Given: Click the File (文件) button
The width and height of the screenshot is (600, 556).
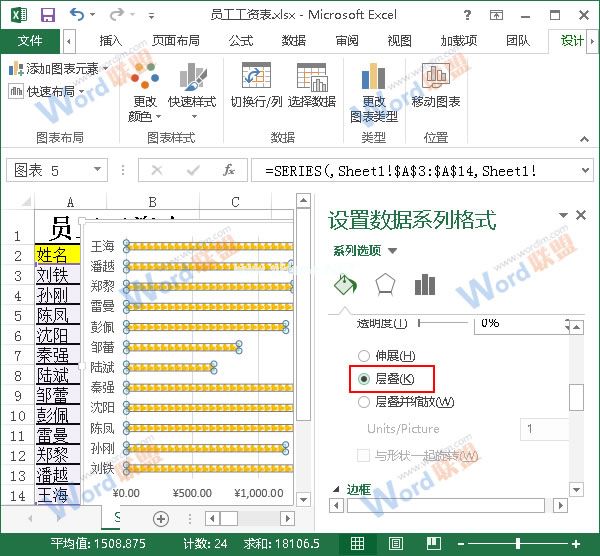Looking at the screenshot, I should tap(30, 41).
